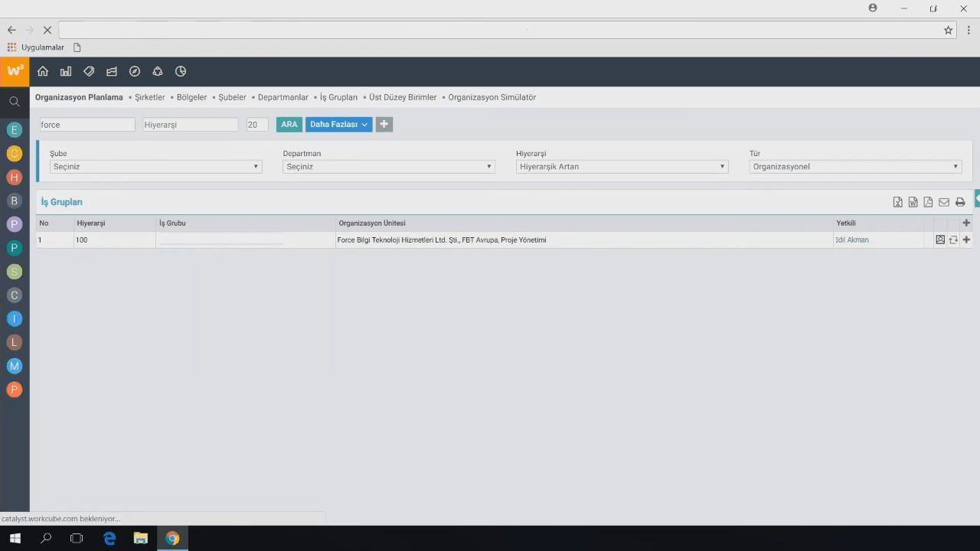The image size is (980, 551).
Task: Send the list by email icon
Action: (944, 202)
